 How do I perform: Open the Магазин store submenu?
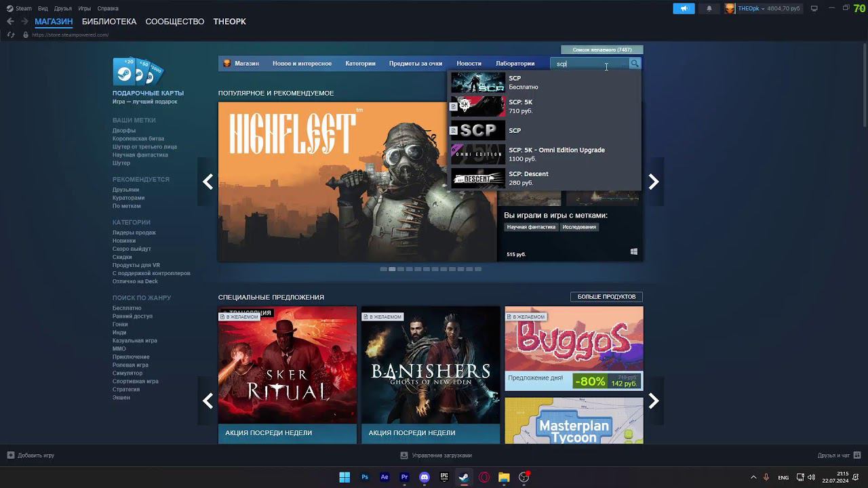coord(247,64)
